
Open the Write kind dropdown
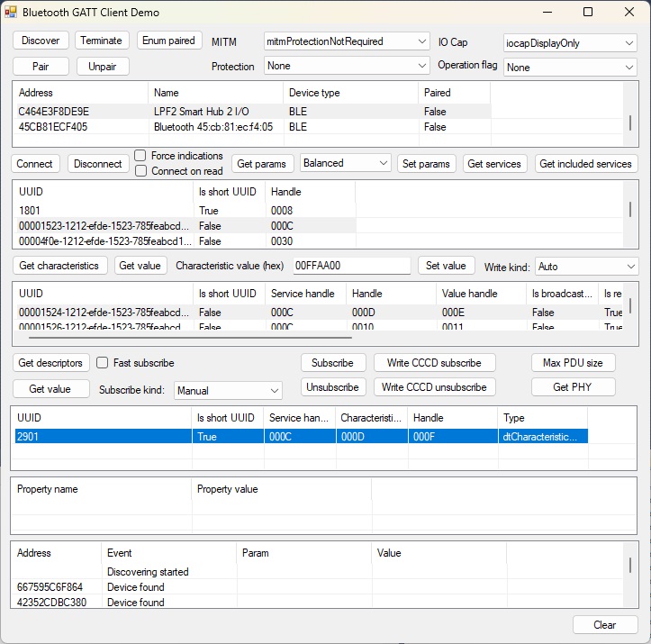[x=586, y=267]
